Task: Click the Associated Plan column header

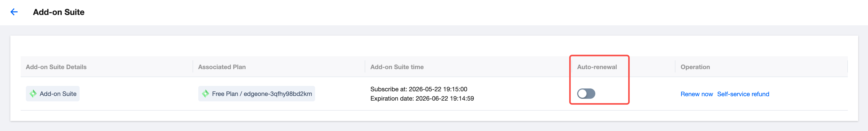Action: (222, 67)
